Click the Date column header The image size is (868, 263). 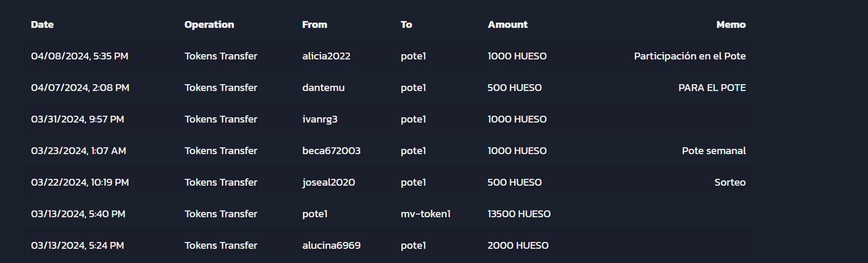42,25
